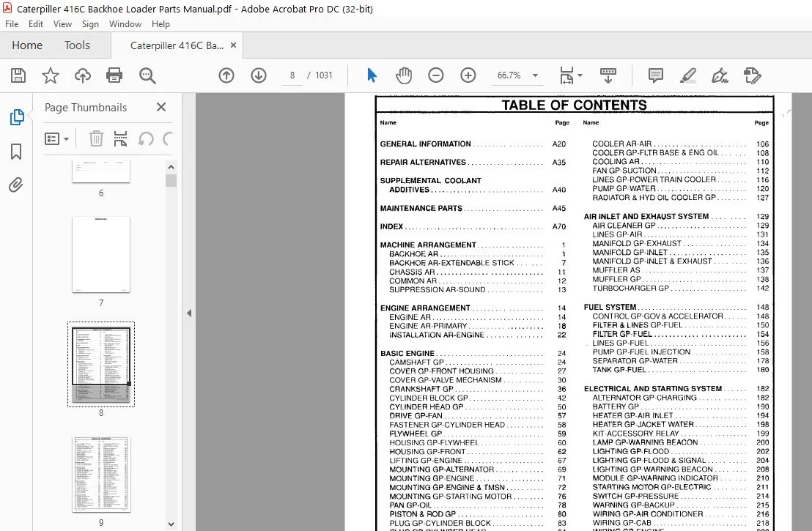Open the zoom percentage dropdown
Viewport: 812px width, 531px height.
535,75
